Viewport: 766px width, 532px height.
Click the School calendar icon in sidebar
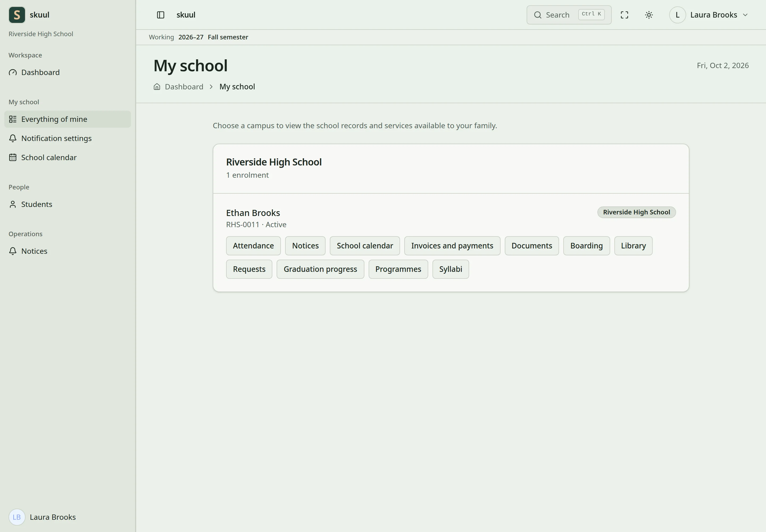(x=13, y=157)
